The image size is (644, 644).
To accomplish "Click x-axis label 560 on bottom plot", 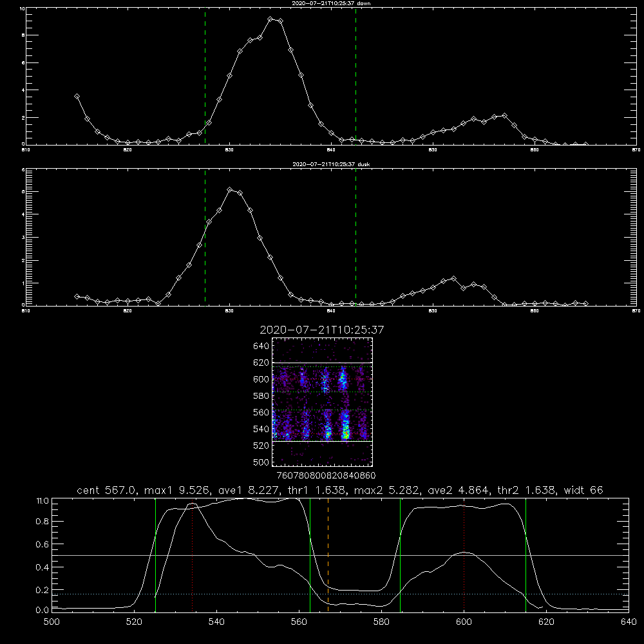I will pos(299,622).
